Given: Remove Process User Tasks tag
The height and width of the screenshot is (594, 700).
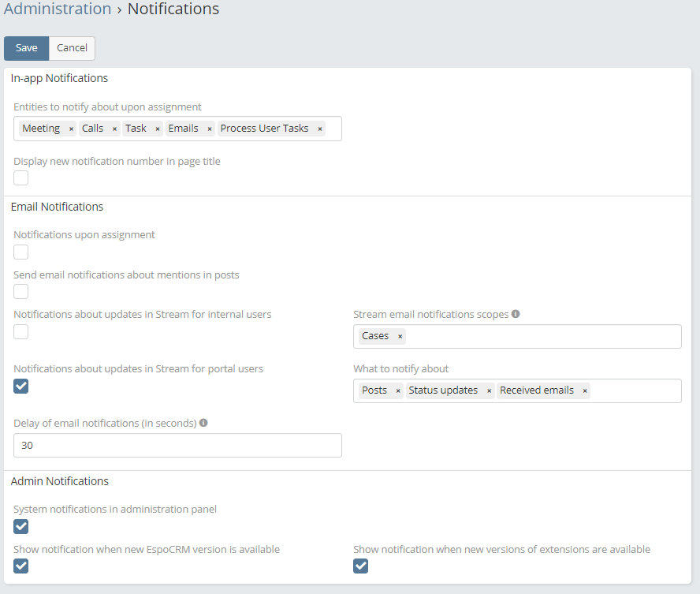Looking at the screenshot, I should coord(319,129).
